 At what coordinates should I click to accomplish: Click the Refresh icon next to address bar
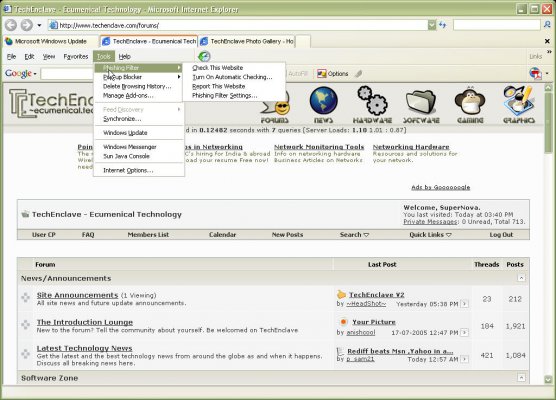[443, 25]
